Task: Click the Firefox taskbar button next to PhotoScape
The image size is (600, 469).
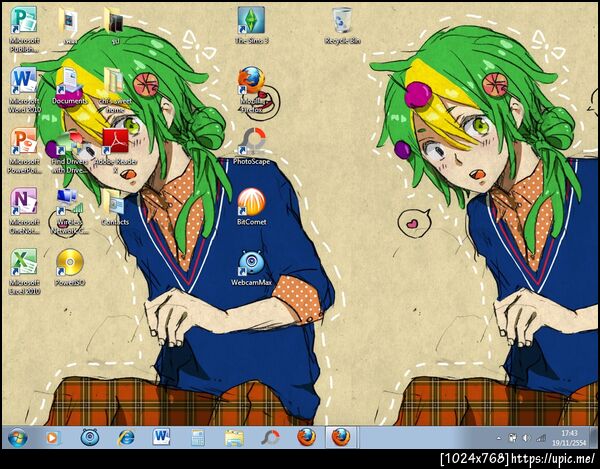Action: [x=307, y=437]
